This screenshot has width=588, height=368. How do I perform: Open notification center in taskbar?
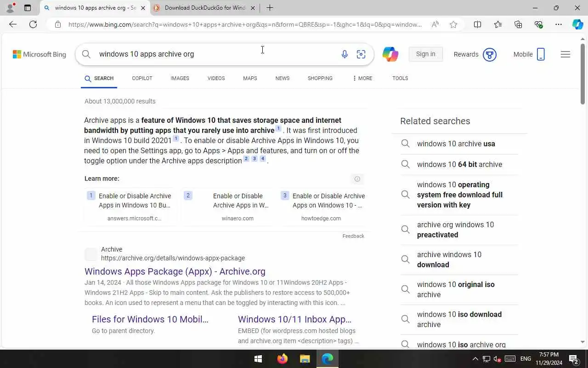(573, 359)
